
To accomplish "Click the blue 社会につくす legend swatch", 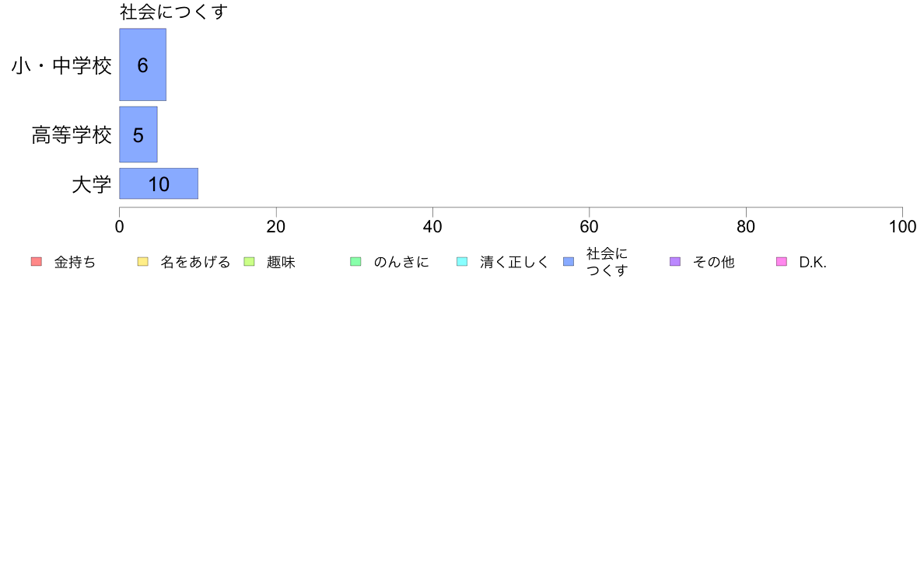I will click(569, 262).
